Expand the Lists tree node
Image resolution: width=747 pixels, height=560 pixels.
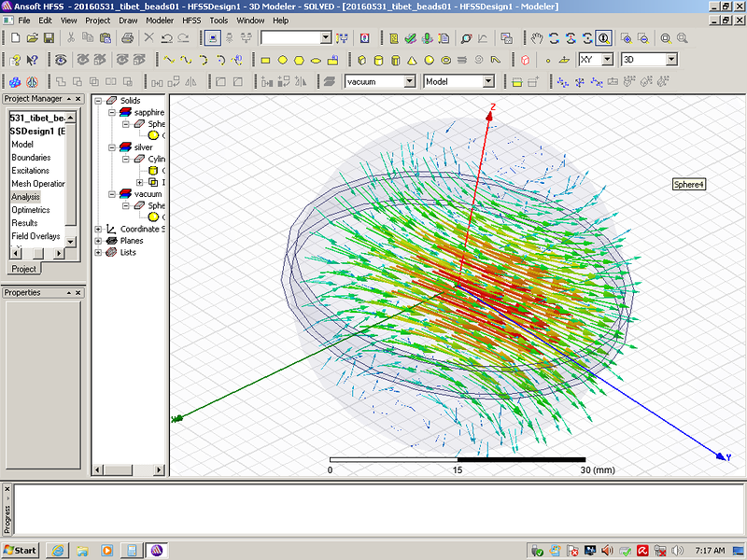pos(99,252)
